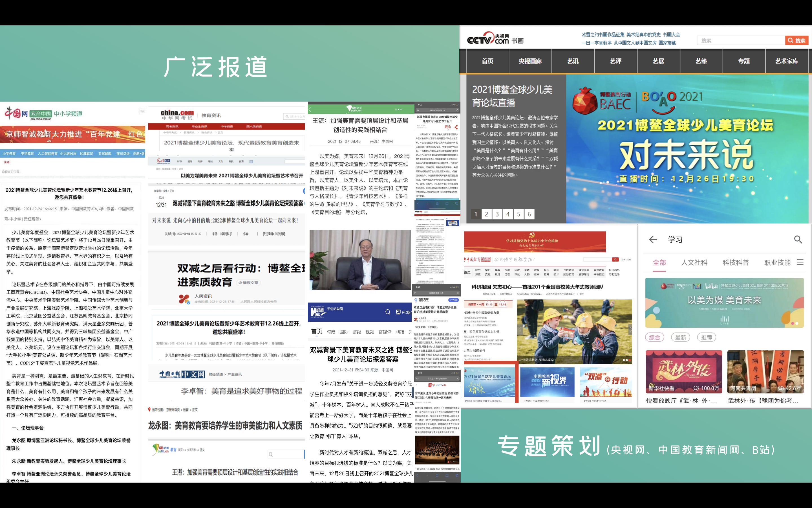This screenshot has width=812, height=508.
Task: Click the reload icon in reader.gmw.cn address bar
Action: [457, 110]
